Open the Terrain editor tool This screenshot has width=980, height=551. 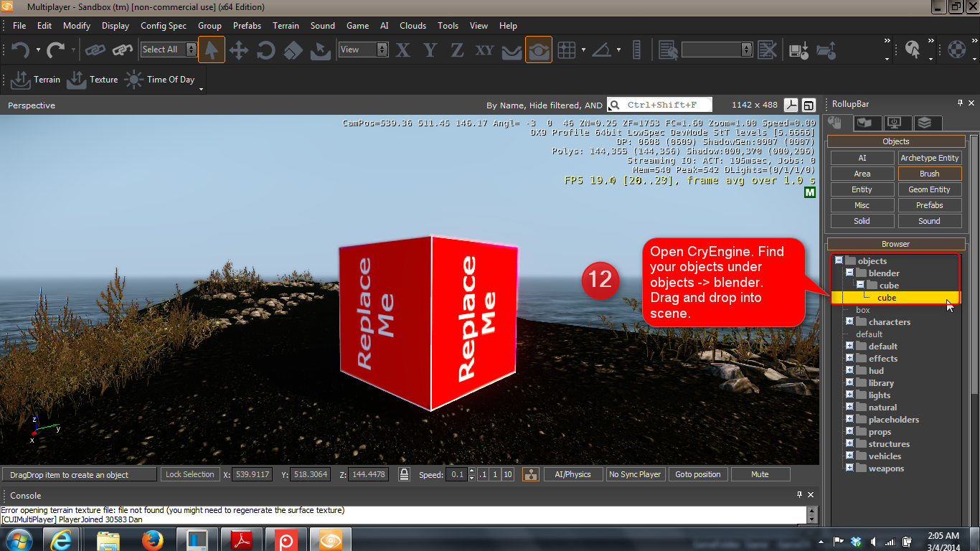click(36, 80)
